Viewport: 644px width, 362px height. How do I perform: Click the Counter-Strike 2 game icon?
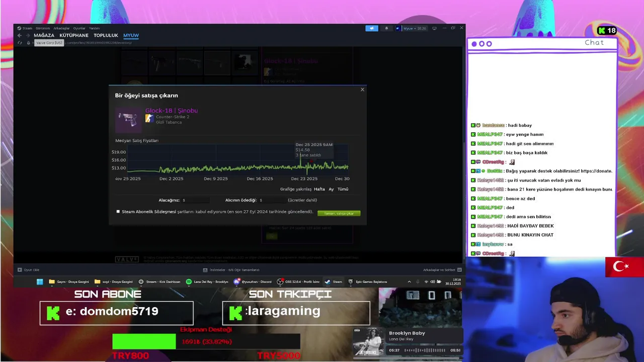[x=149, y=118]
